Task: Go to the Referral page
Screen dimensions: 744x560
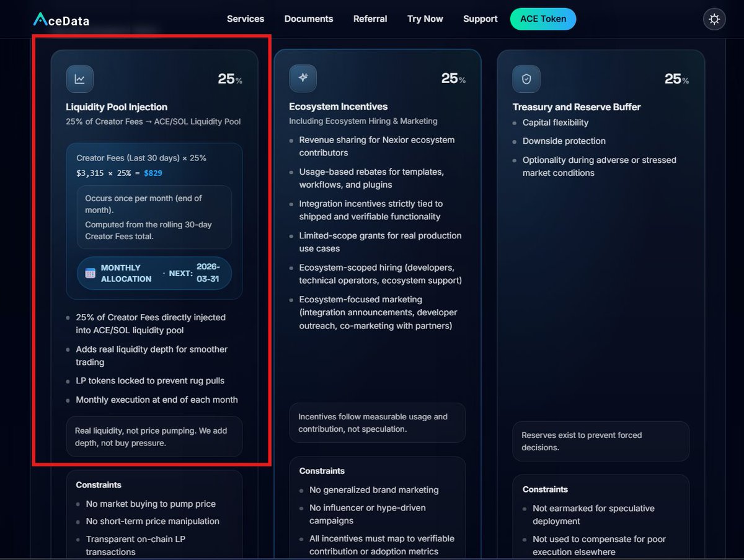Action: coord(370,19)
